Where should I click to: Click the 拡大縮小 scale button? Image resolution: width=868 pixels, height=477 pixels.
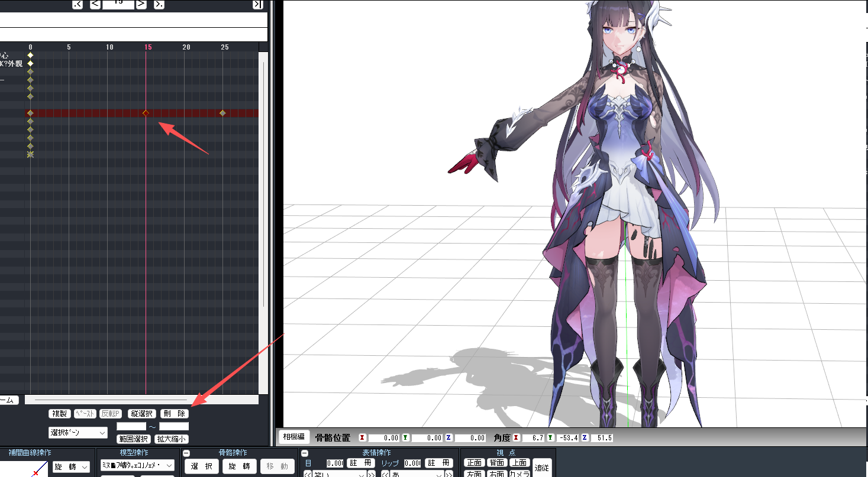[x=172, y=439]
